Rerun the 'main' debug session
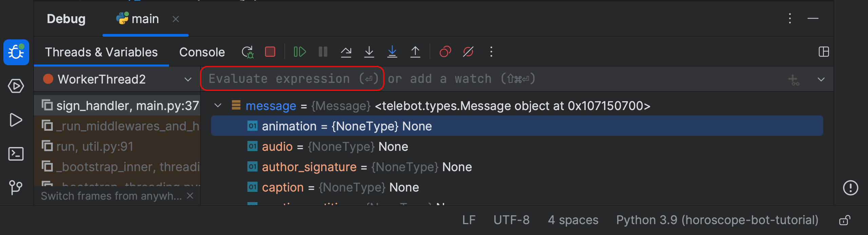Screen dimensions: 868x235 click(248, 52)
